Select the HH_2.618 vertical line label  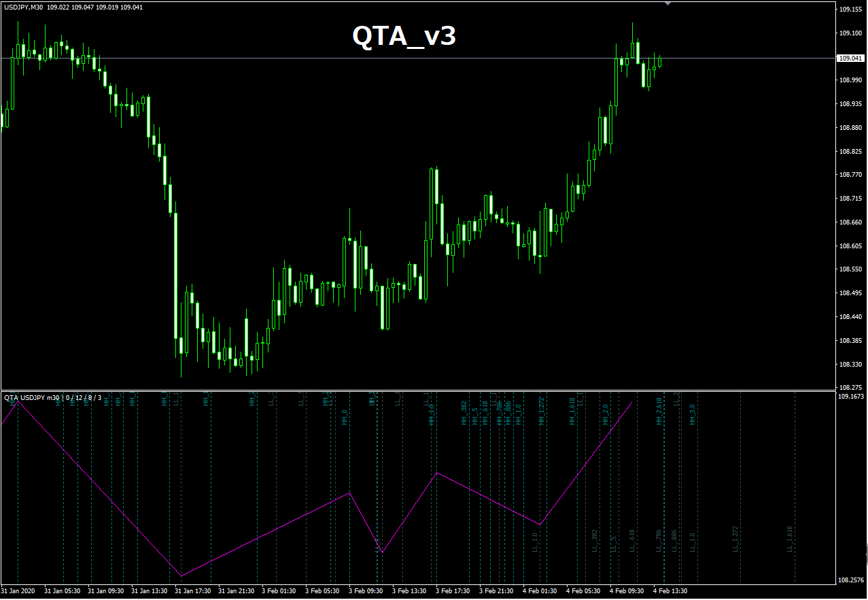[659, 412]
